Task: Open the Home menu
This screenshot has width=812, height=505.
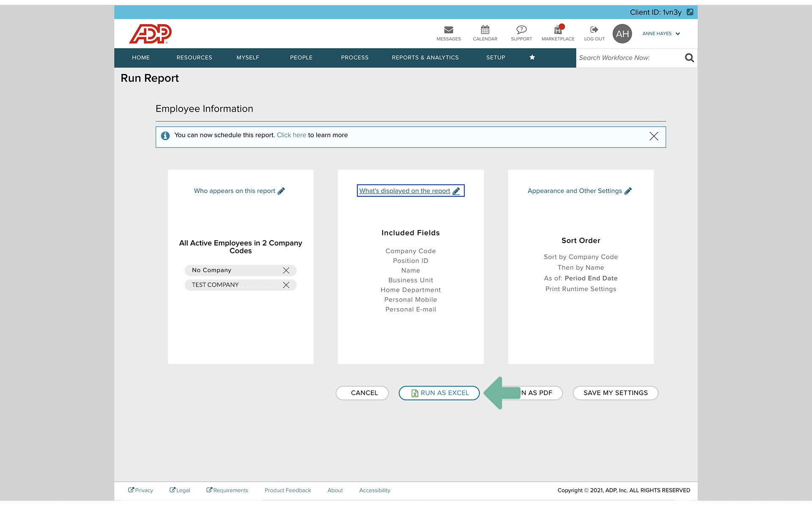Action: click(x=141, y=57)
